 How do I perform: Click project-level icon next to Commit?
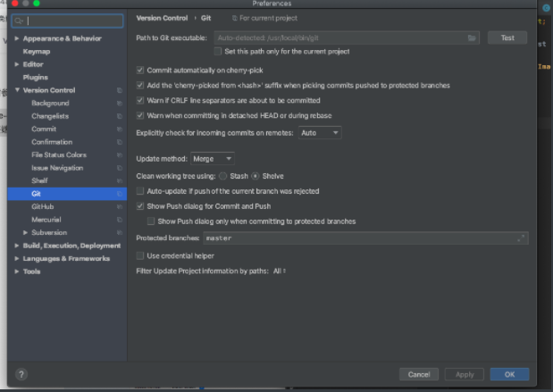coord(120,129)
